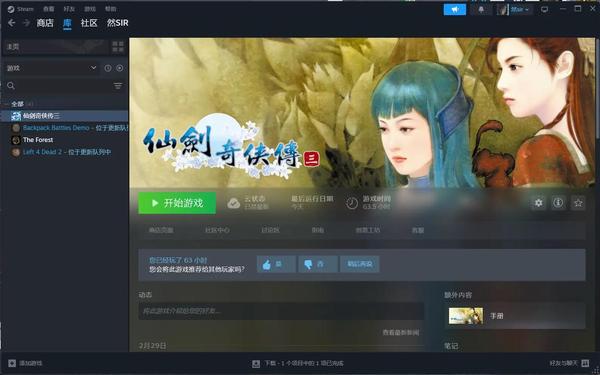600x375 pixels.
Task: Switch to the 商店 tab
Action: (45, 23)
